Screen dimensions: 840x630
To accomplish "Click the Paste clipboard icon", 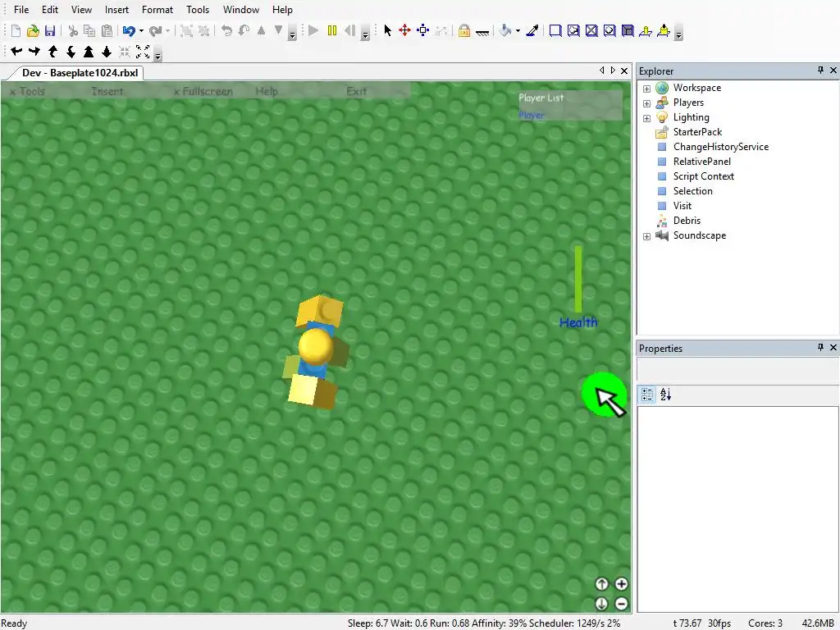I will (107, 31).
